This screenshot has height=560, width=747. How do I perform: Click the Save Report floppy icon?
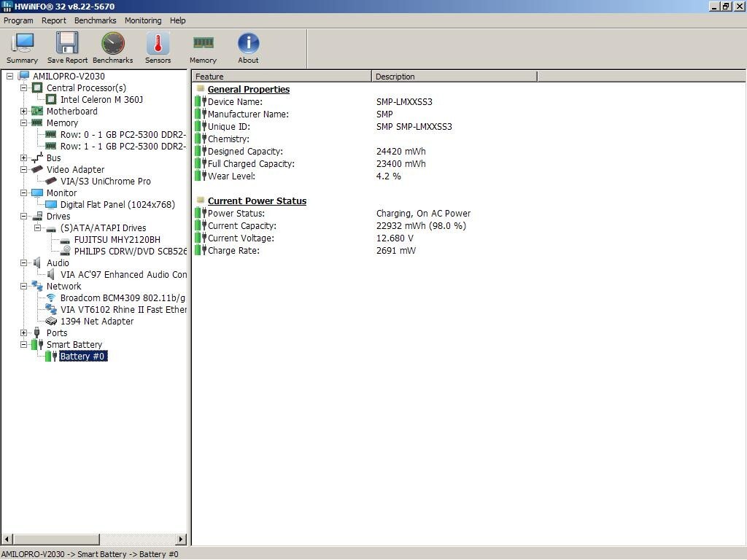point(67,43)
